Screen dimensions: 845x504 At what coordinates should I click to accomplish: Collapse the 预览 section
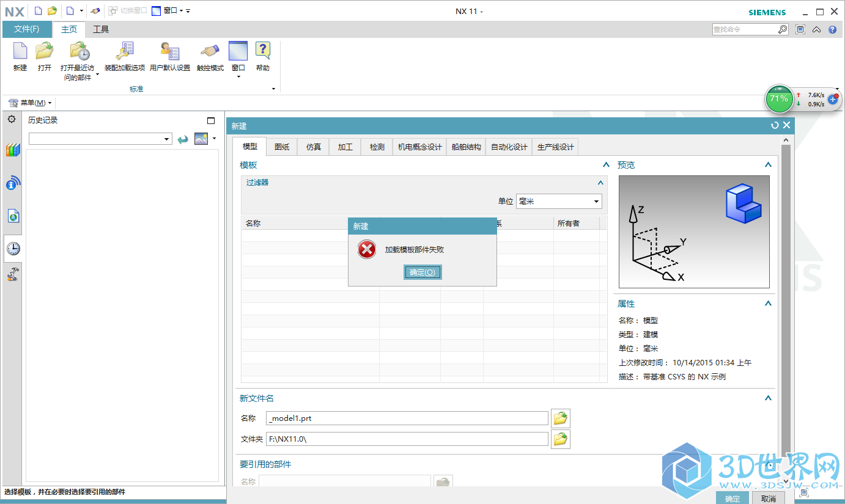point(768,165)
